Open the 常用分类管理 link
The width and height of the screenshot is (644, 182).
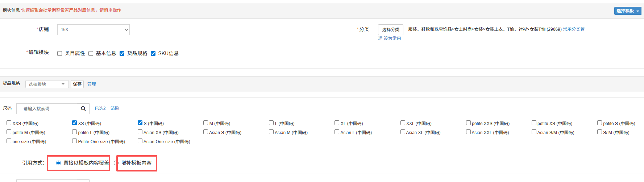(x=573, y=29)
